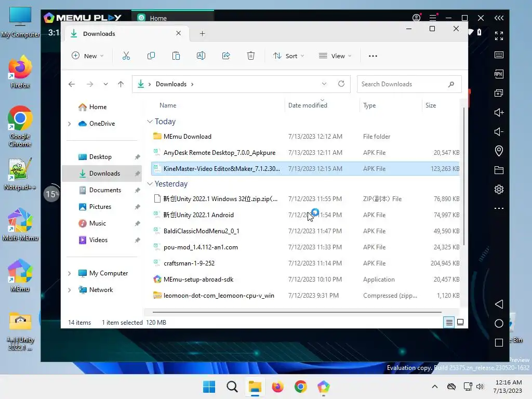Open MEmu hamburger menu icon
This screenshot has height=399, width=532.
pos(433,18)
